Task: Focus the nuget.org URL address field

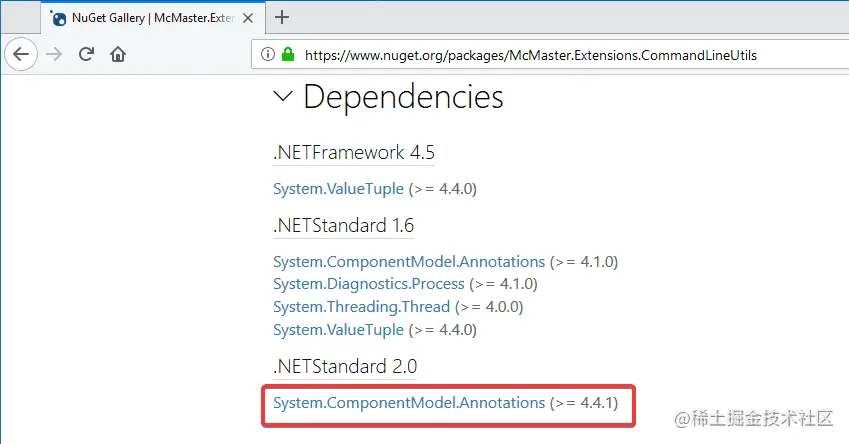Action: coord(530,55)
